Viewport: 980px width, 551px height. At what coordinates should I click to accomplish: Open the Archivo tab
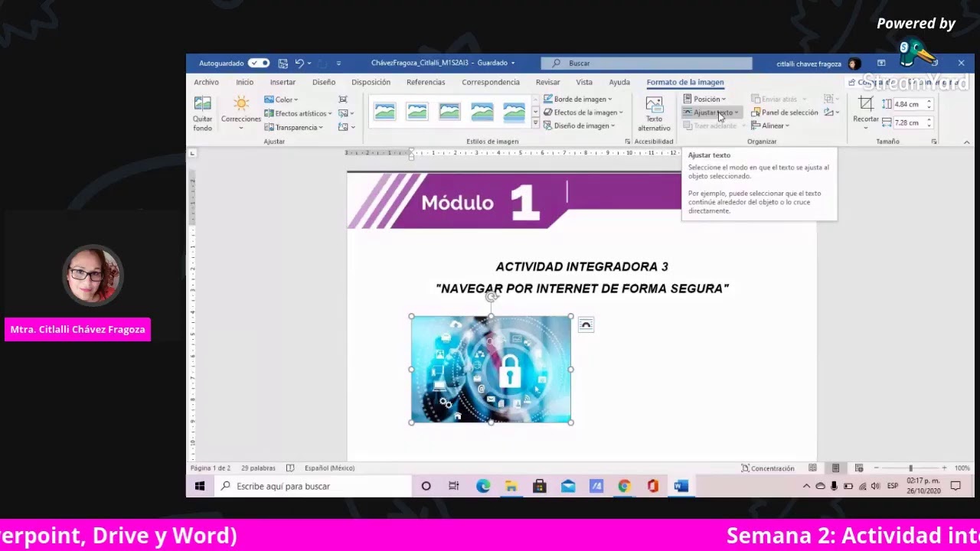click(x=206, y=82)
